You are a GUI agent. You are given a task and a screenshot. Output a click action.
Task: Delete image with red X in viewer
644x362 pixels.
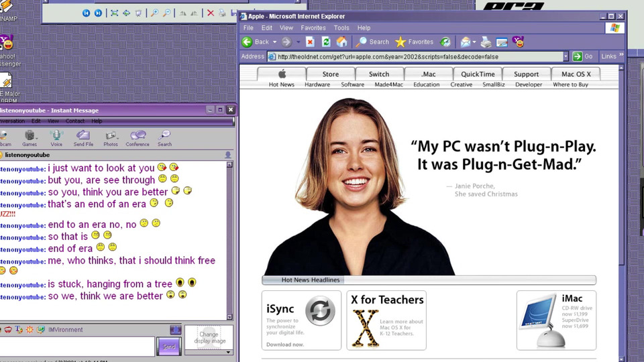tap(210, 13)
